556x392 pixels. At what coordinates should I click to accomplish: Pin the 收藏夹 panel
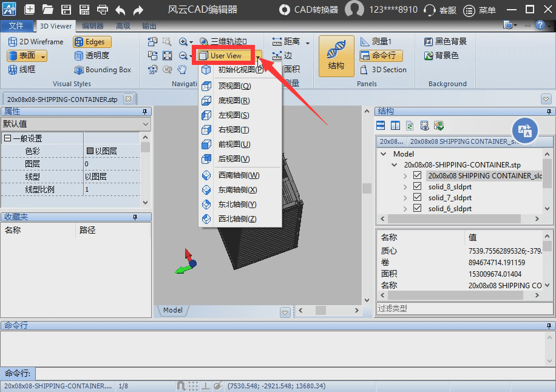tap(135, 217)
